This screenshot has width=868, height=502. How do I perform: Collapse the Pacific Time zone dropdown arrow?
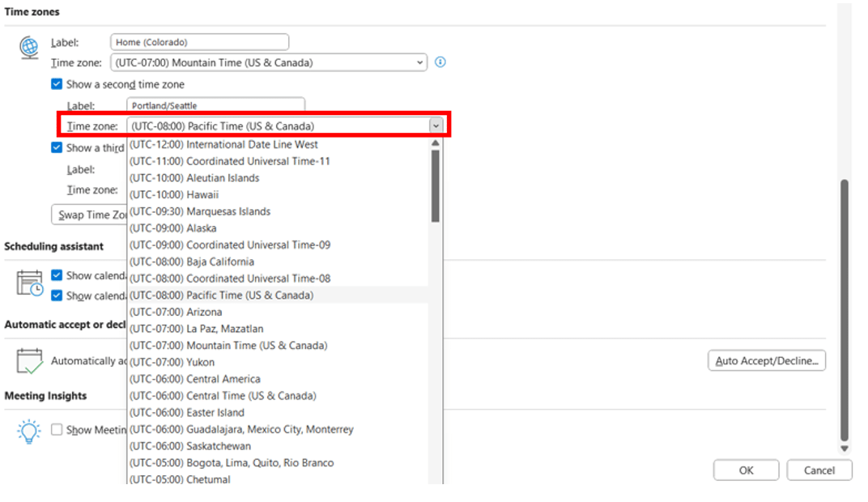coord(436,126)
